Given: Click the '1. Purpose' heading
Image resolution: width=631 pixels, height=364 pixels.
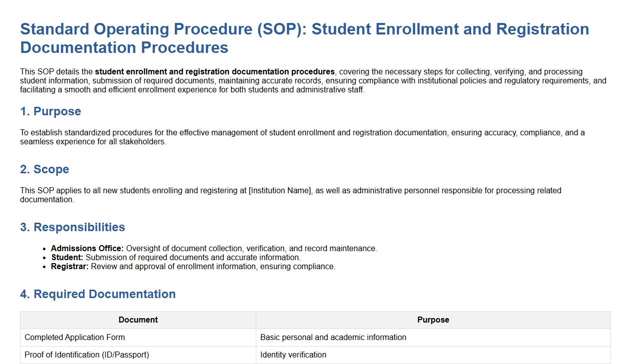Looking at the screenshot, I should pyautogui.click(x=50, y=111).
